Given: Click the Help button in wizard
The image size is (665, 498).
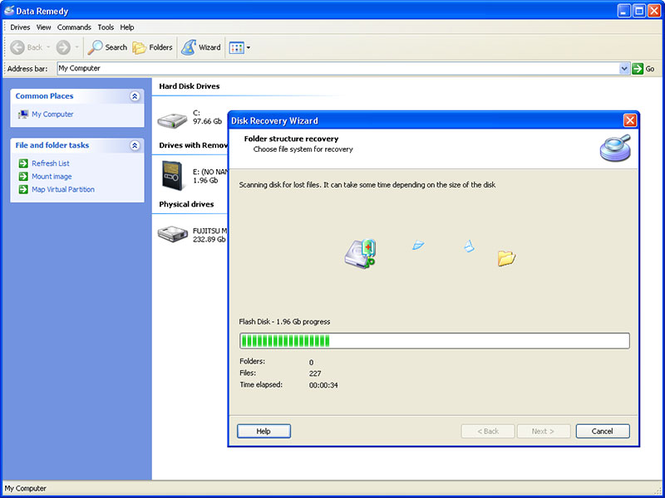Looking at the screenshot, I should pyautogui.click(x=264, y=431).
